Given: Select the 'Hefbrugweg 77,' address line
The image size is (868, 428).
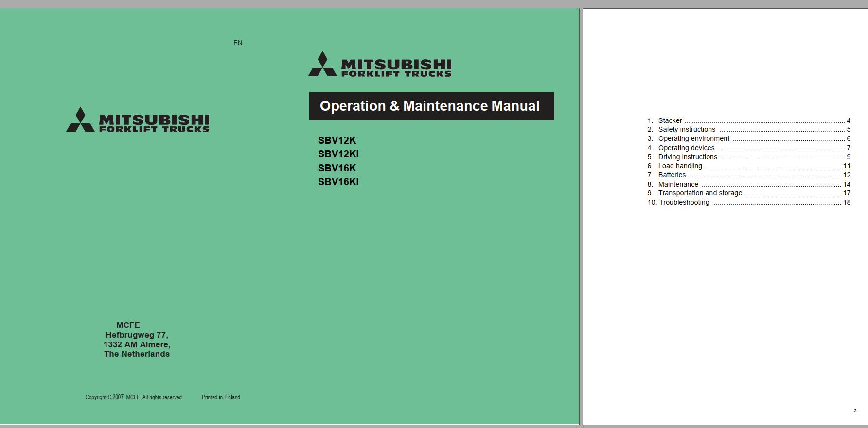Looking at the screenshot, I should click(x=137, y=335).
